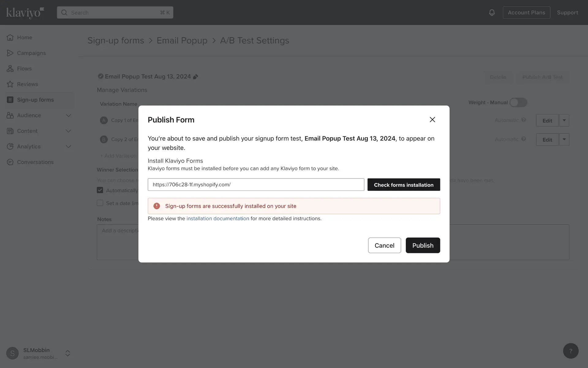Close the Publish Form dialog
The width and height of the screenshot is (588, 368).
tap(432, 120)
